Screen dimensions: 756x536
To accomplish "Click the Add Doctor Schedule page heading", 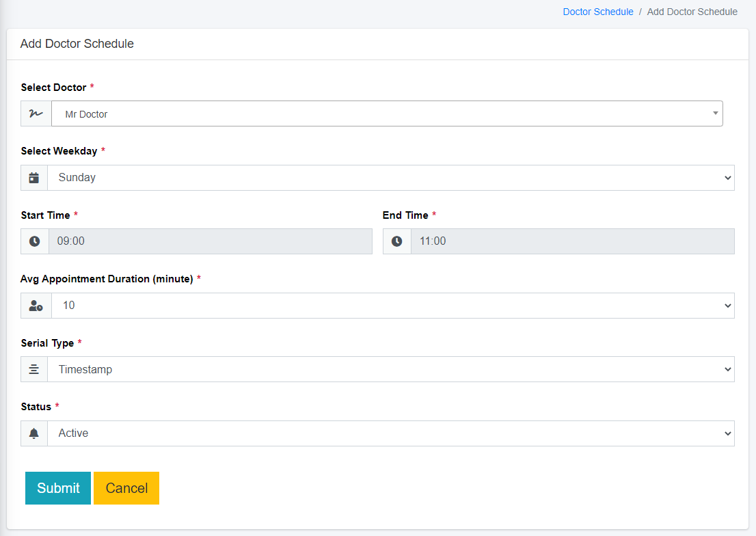I will [77, 43].
